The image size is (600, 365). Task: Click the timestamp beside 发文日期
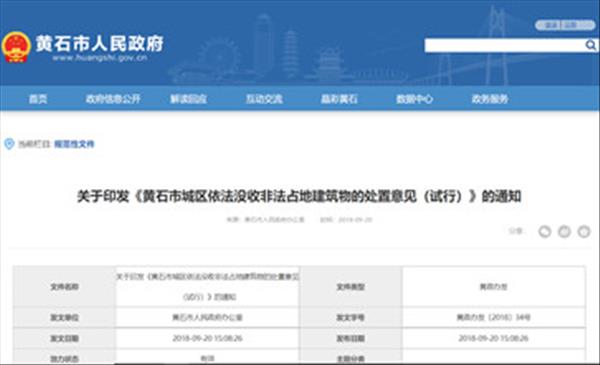208,338
